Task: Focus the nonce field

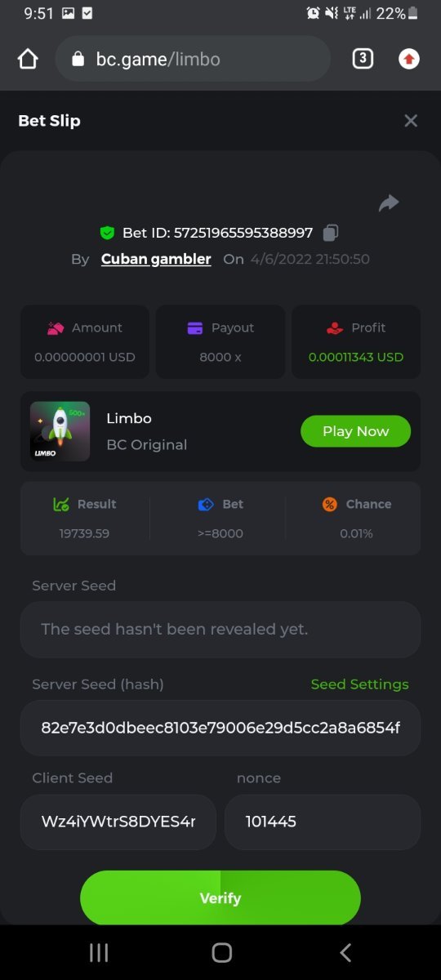Action: [x=323, y=822]
